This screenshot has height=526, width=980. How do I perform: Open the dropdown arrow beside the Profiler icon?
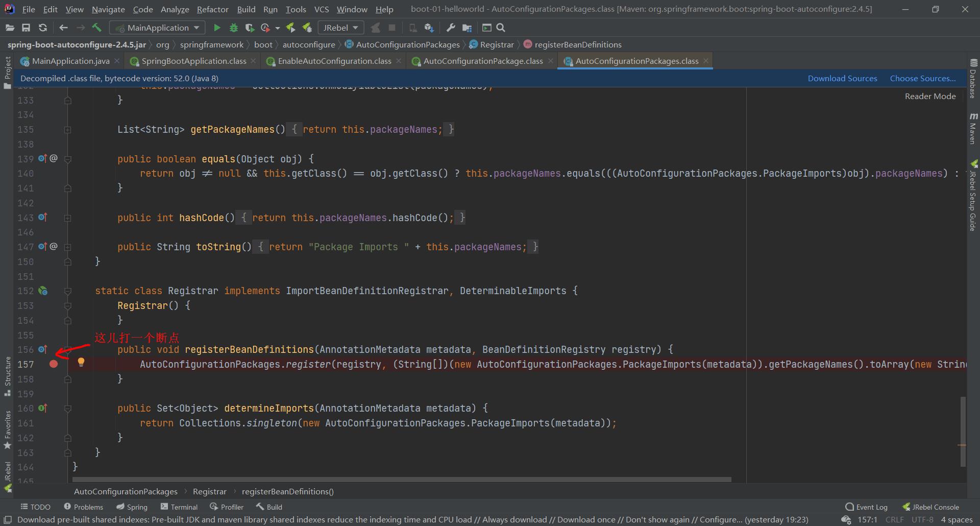(278, 28)
